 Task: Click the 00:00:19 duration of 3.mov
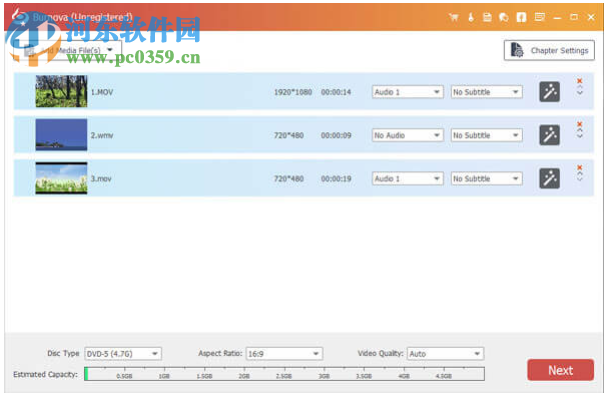(336, 179)
